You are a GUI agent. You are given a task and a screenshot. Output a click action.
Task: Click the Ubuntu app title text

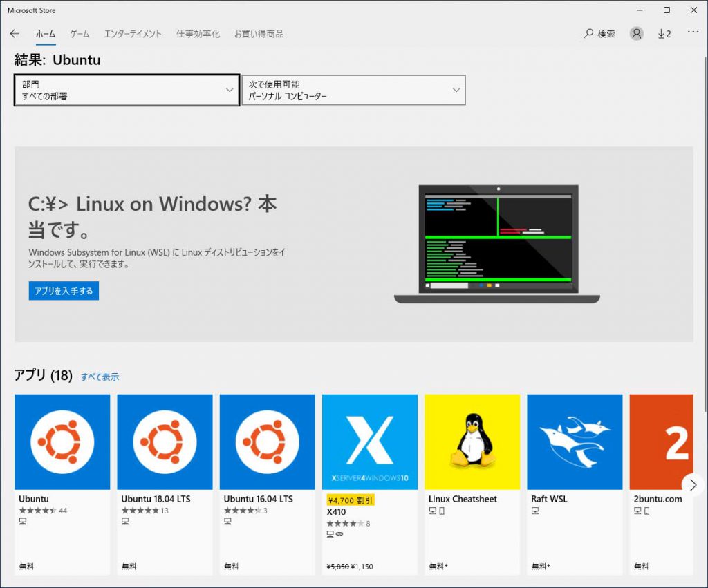(34, 499)
